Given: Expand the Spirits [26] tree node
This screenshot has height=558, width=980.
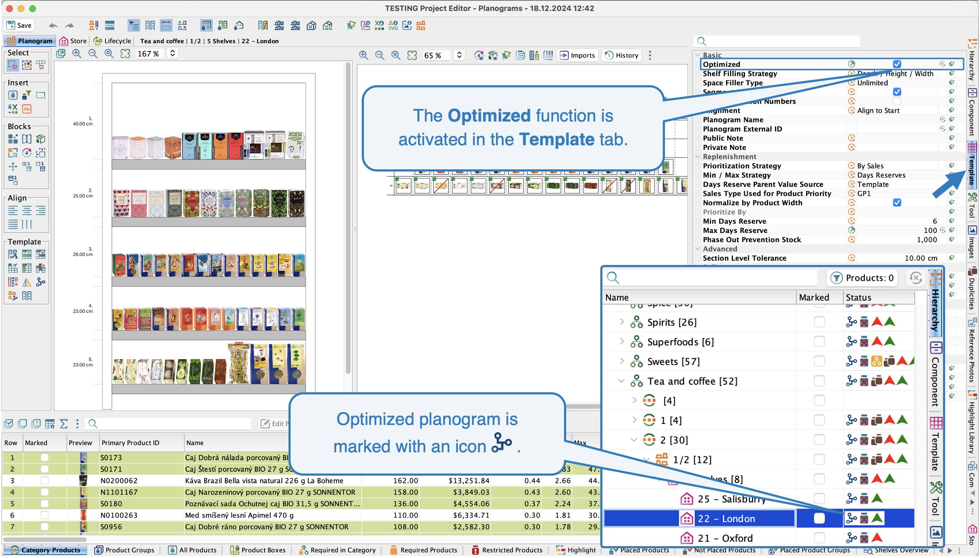Looking at the screenshot, I should (x=622, y=322).
